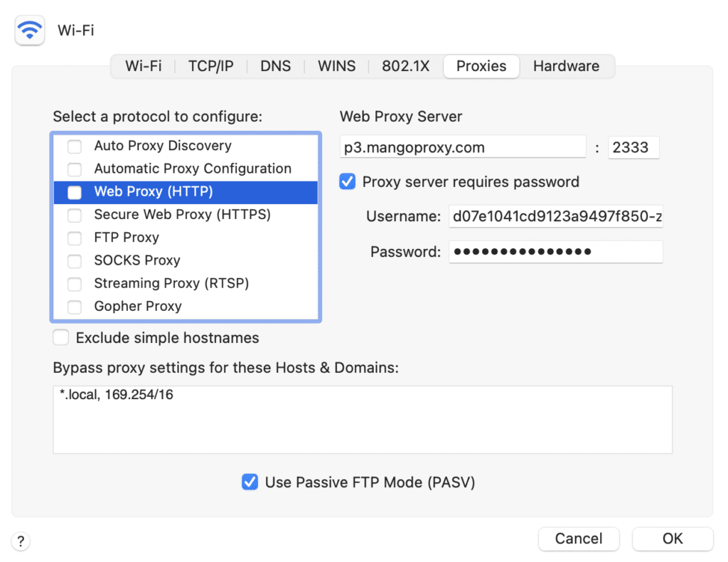The image size is (728, 562).
Task: Click the Web Proxy Server heading
Action: tap(401, 117)
